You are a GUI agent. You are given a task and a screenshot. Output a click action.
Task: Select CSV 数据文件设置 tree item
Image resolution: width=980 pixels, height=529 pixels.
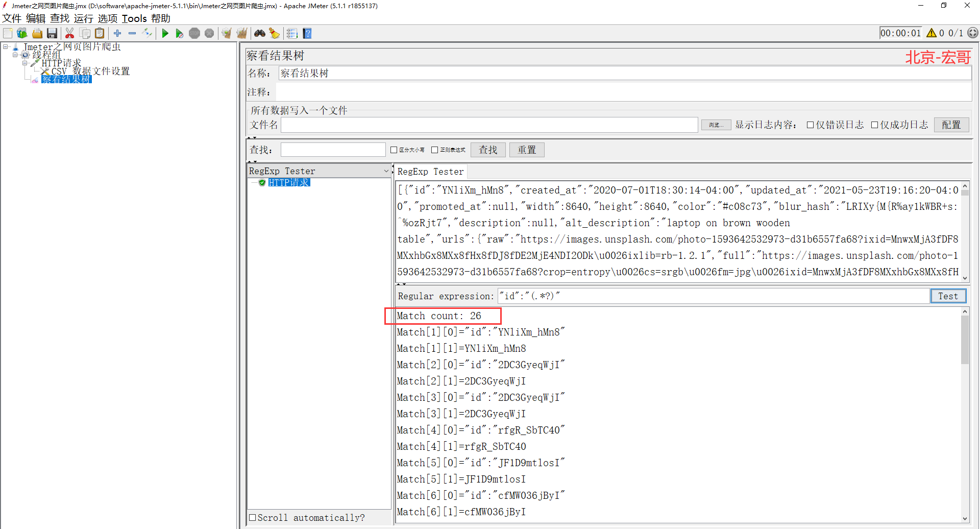pyautogui.click(x=90, y=71)
